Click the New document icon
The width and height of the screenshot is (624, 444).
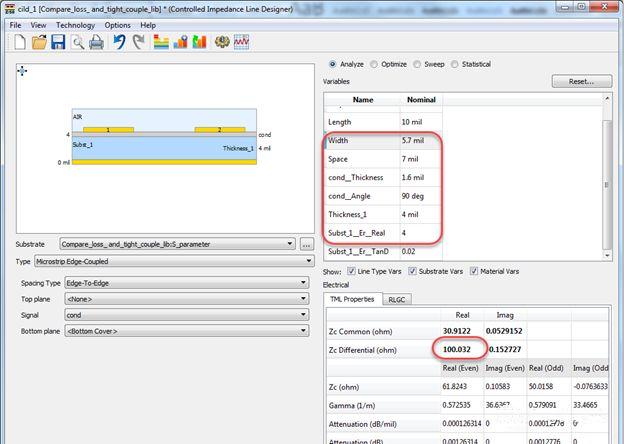20,42
